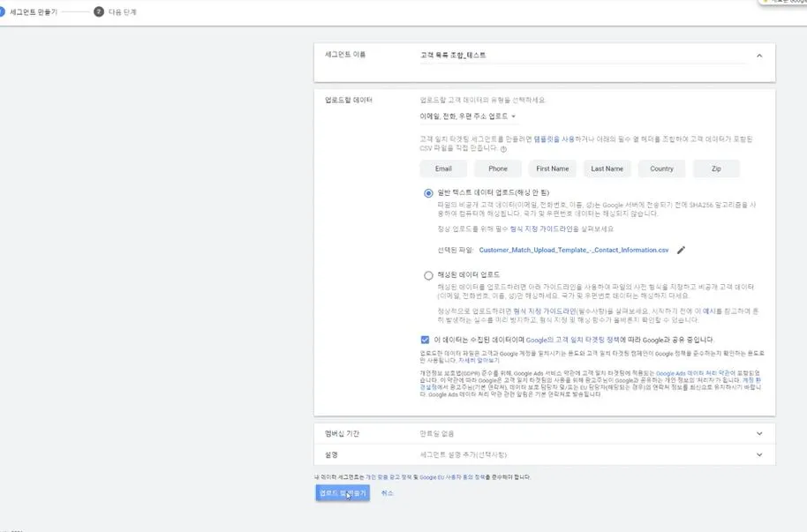The height and width of the screenshot is (532, 807).
Task: Click the blue 업로드 및 만들기 button
Action: click(x=343, y=492)
